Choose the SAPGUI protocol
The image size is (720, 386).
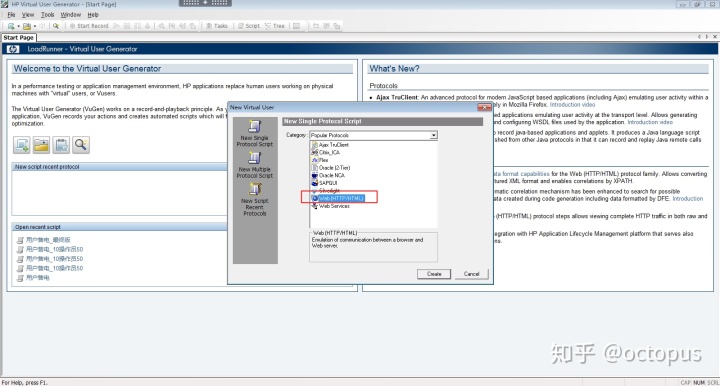328,183
